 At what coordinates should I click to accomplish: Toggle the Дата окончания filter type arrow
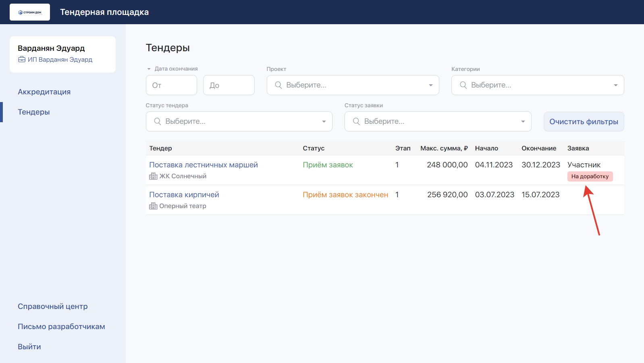tap(149, 69)
